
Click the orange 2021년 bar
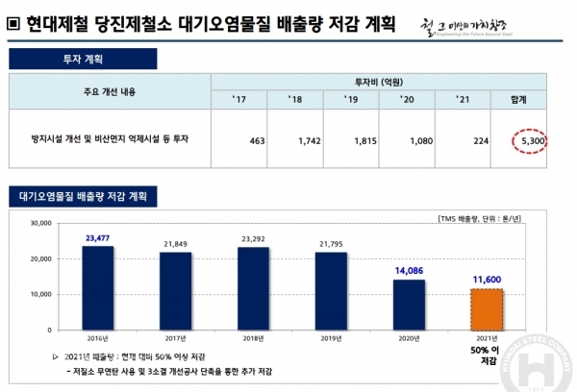[487, 308]
